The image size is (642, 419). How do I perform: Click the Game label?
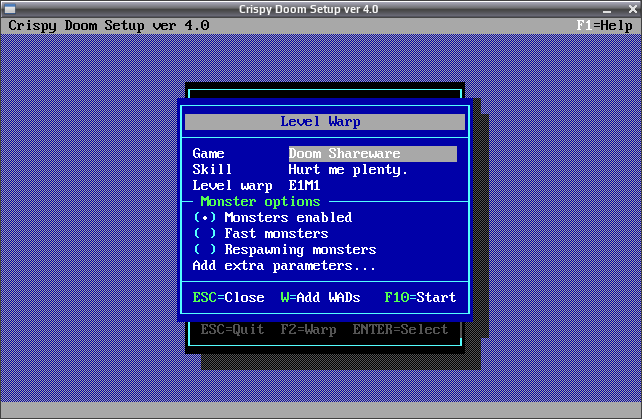[x=208, y=154]
